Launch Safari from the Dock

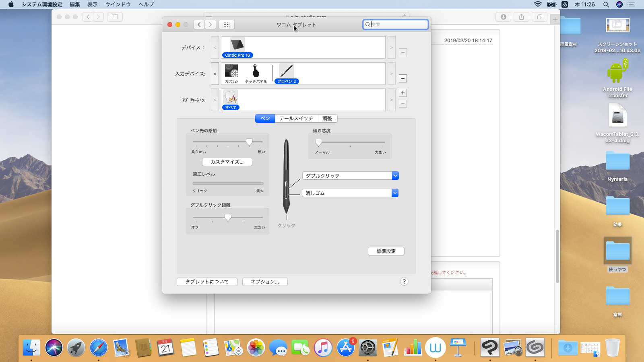[x=99, y=347]
